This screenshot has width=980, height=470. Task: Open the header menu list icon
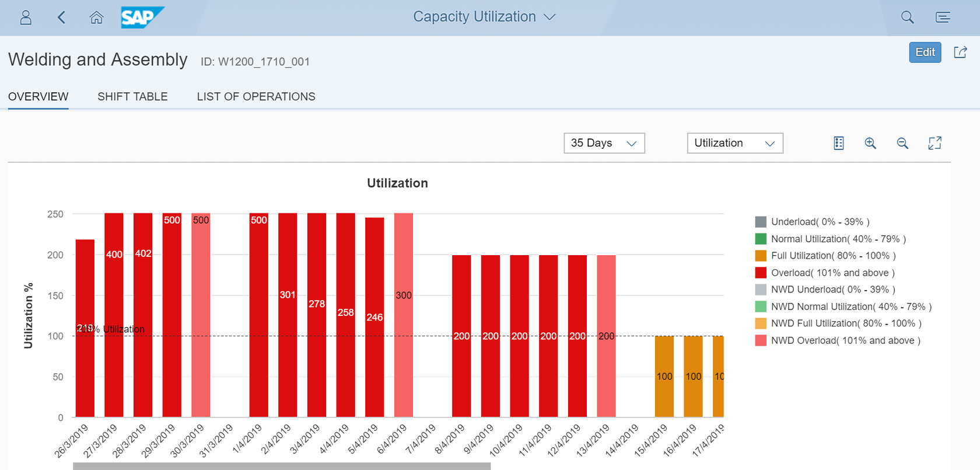pos(943,18)
